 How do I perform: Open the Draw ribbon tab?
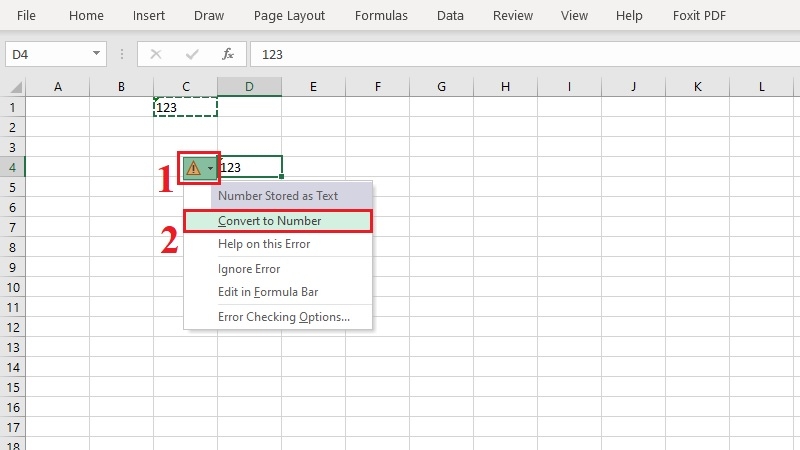209,15
